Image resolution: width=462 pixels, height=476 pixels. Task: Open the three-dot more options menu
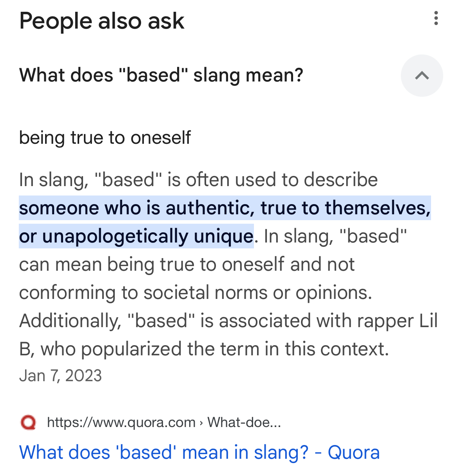click(436, 18)
